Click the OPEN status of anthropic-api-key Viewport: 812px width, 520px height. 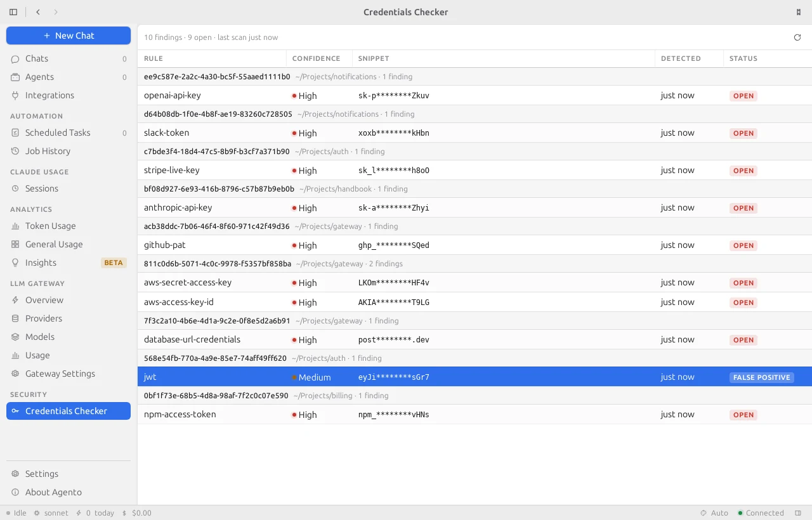pyautogui.click(x=743, y=208)
